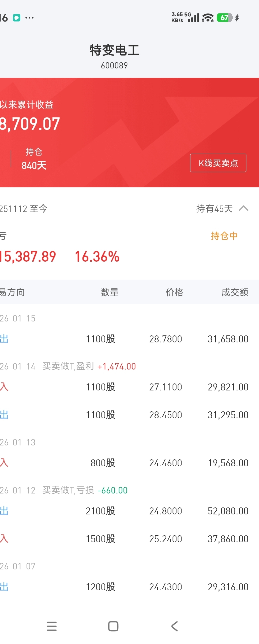Open the K线买卖点 chart button
The image size is (259, 644).
218,163
